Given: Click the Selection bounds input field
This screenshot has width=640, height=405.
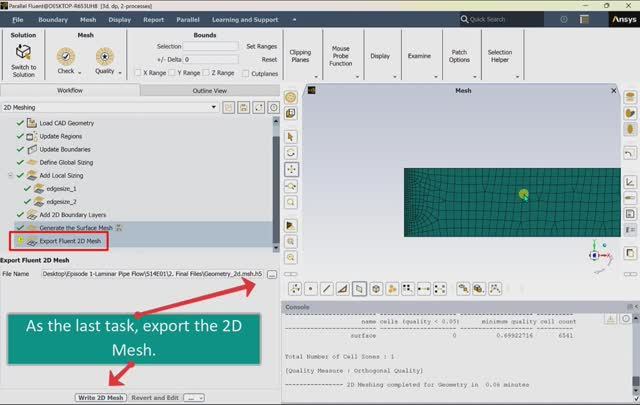Looking at the screenshot, I should [211, 46].
